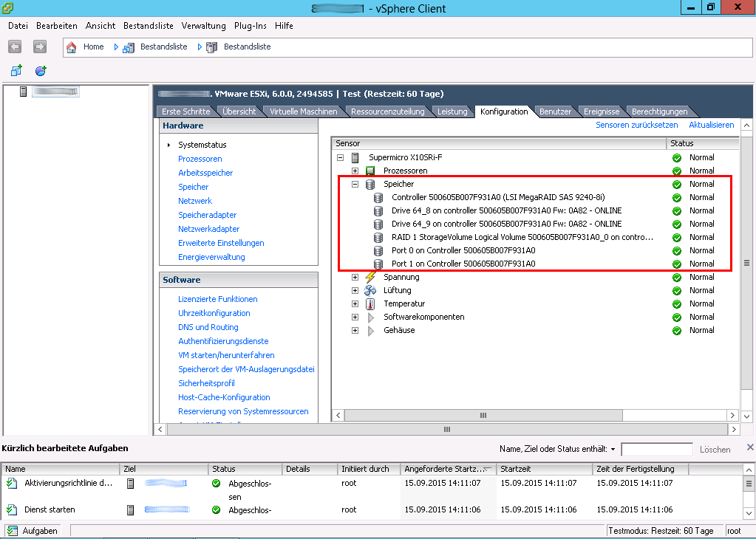
Task: Click the vSphere Client title bar logo
Action: (7, 7)
